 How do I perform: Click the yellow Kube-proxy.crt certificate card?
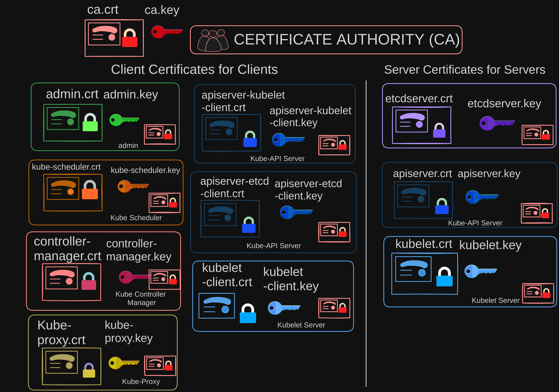[72, 366]
